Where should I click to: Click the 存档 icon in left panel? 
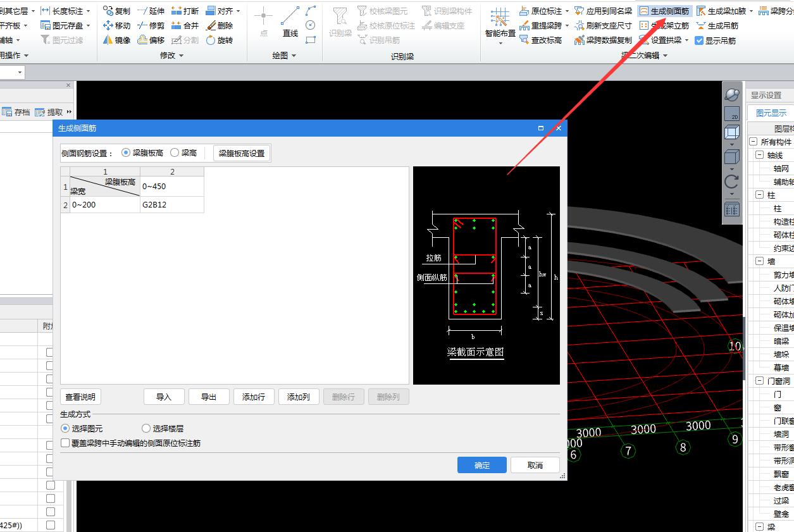(16, 112)
